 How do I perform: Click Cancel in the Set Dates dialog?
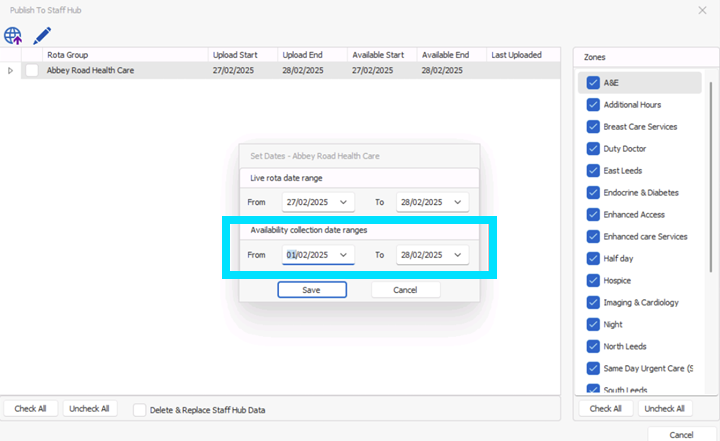pos(405,289)
